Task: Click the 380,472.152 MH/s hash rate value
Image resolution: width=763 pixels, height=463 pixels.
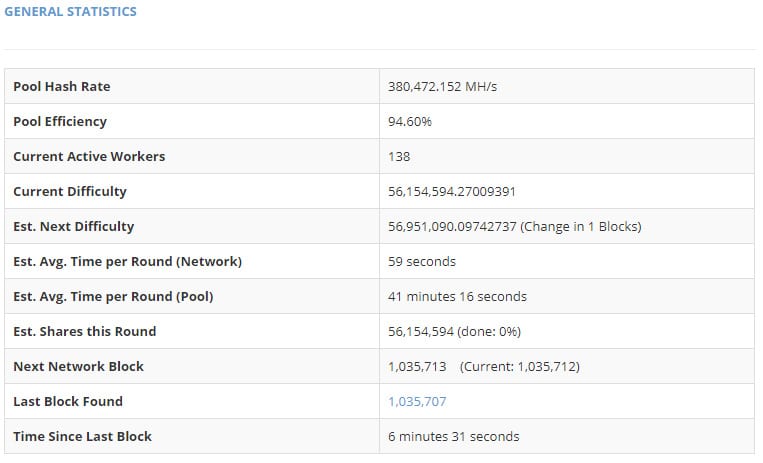Action: pos(442,86)
